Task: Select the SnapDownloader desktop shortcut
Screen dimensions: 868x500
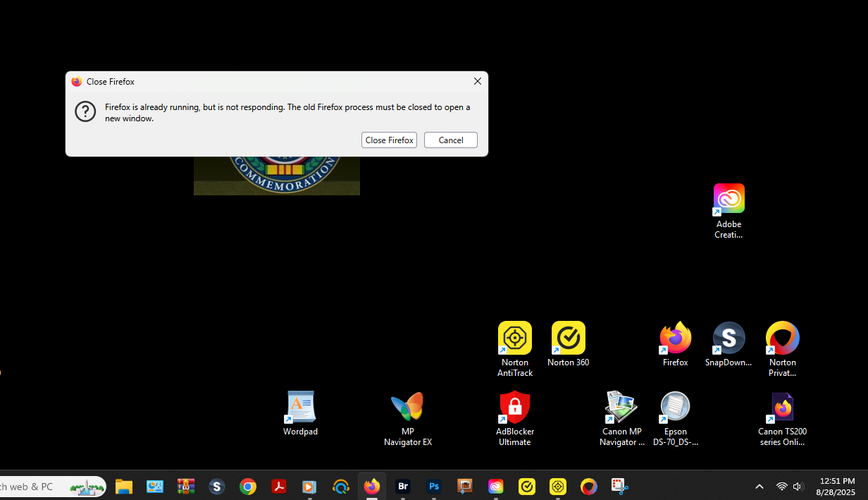Action: coord(728,344)
